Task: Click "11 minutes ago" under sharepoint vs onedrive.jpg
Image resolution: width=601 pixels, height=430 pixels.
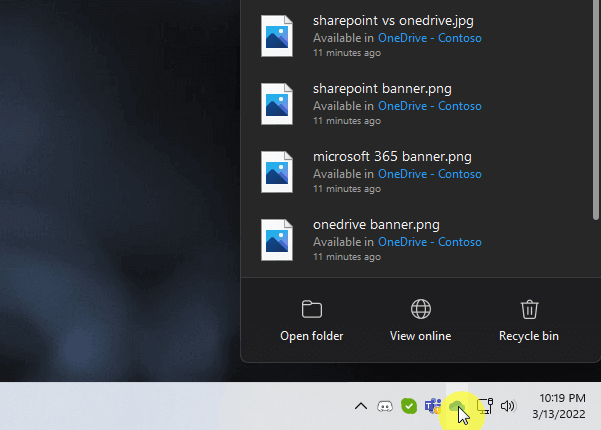Action: point(347,53)
